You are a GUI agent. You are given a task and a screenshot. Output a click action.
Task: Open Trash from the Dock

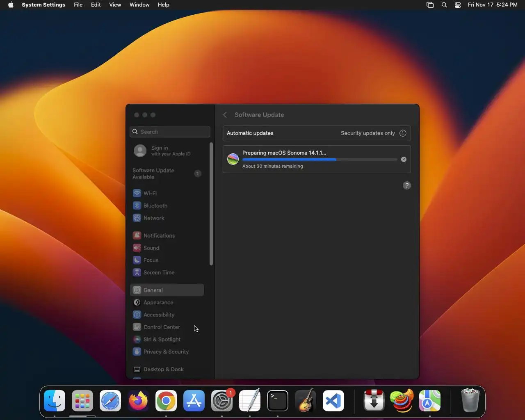[470, 401]
